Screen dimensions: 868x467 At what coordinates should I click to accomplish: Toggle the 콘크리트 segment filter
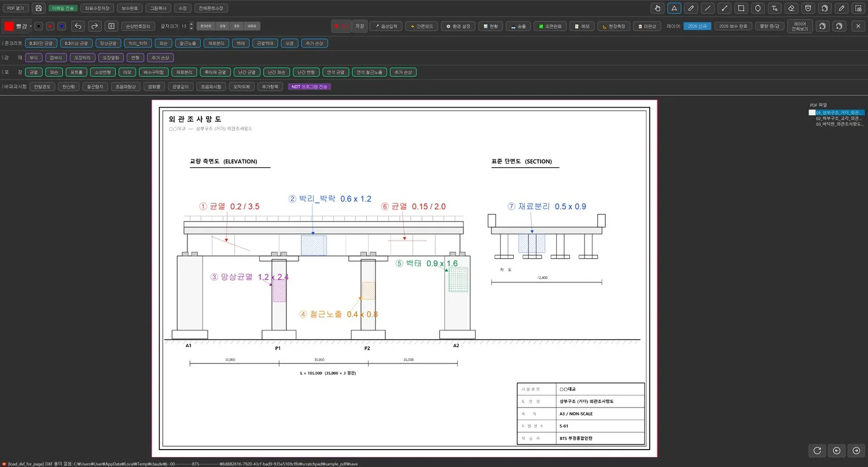205,26
